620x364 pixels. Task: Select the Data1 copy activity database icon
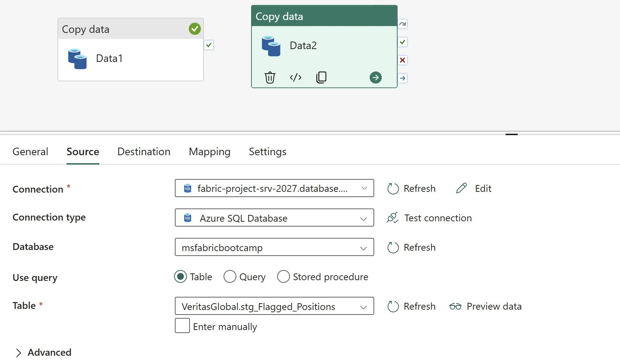pos(77,59)
